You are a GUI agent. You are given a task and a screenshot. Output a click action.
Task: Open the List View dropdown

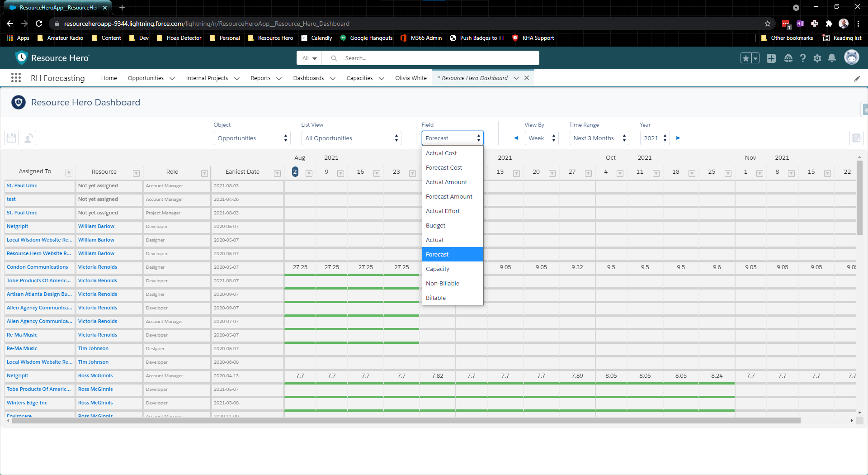tap(351, 138)
